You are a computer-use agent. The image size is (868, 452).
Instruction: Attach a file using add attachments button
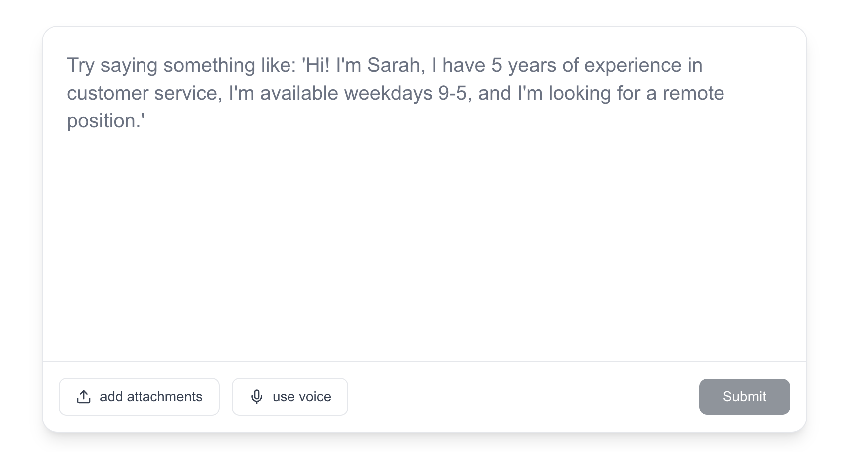tap(139, 397)
